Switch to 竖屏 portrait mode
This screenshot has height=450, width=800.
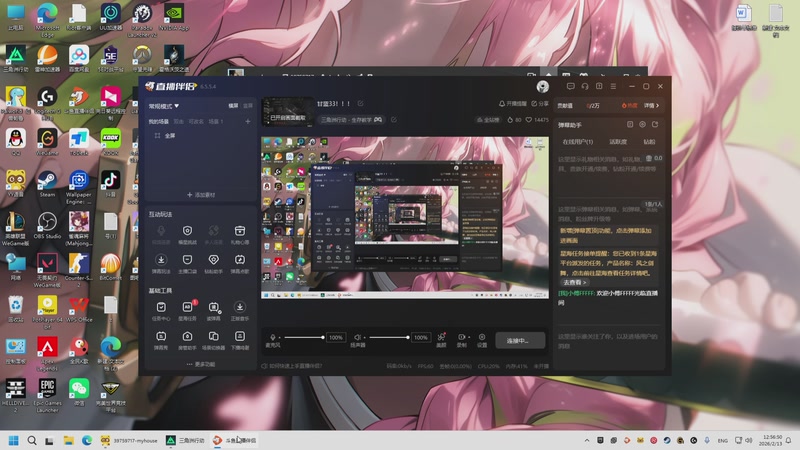[x=247, y=106]
